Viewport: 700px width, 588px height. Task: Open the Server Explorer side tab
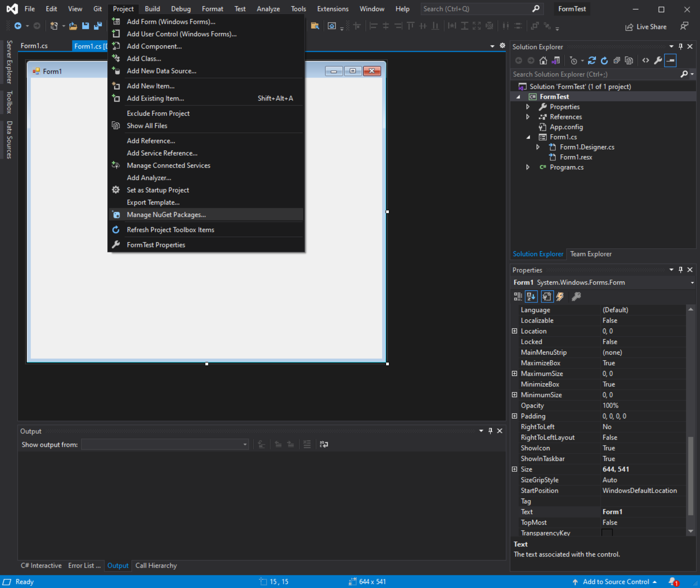[9, 62]
